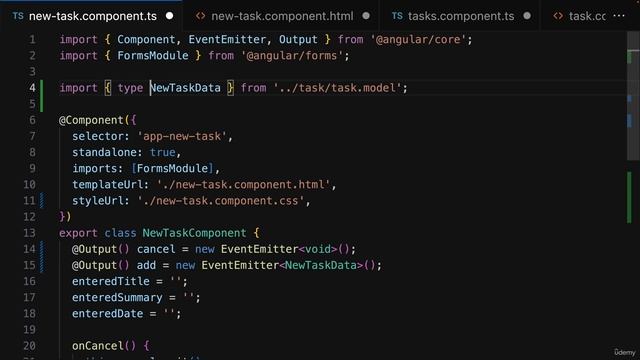Click the @Component decorator
Image resolution: width=640 pixels, height=360 pixels.
(x=91, y=120)
